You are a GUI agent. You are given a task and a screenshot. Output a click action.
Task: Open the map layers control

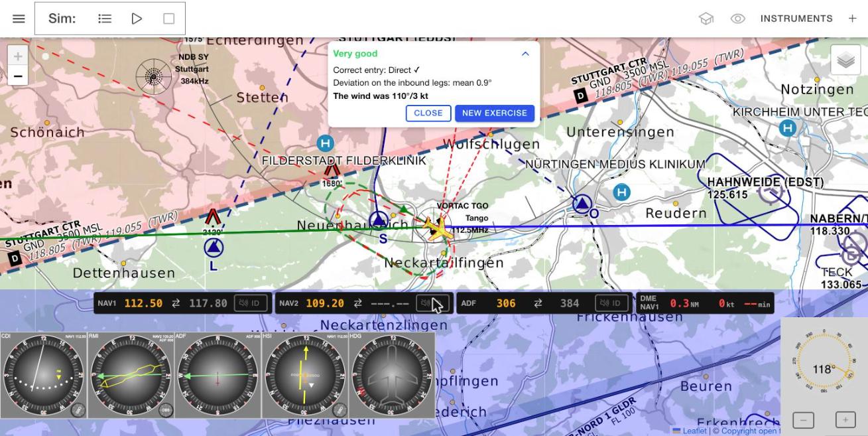coord(845,60)
